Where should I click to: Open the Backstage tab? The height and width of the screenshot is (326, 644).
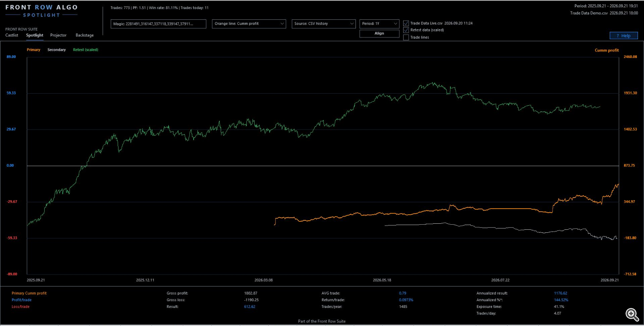click(x=85, y=35)
